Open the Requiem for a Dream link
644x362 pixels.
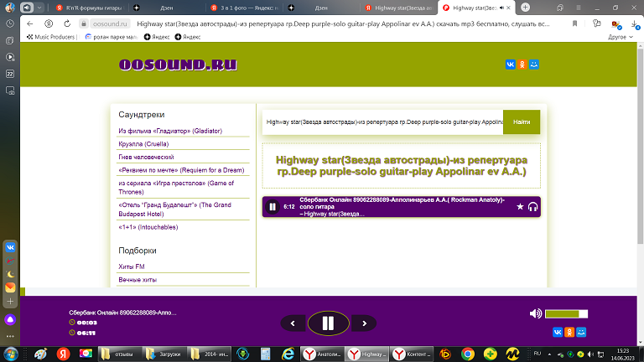click(x=181, y=170)
